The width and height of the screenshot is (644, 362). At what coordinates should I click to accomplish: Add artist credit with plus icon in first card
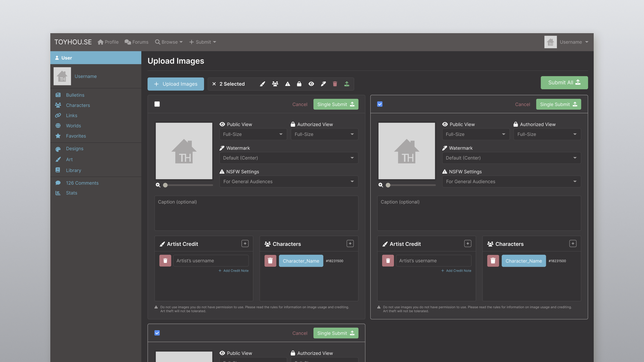[x=245, y=244]
